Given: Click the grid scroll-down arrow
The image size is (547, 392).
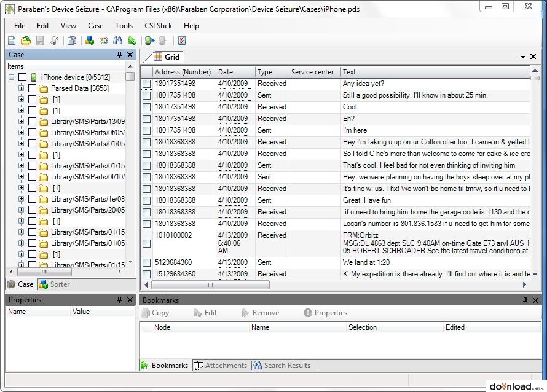Looking at the screenshot, I should click(535, 274).
